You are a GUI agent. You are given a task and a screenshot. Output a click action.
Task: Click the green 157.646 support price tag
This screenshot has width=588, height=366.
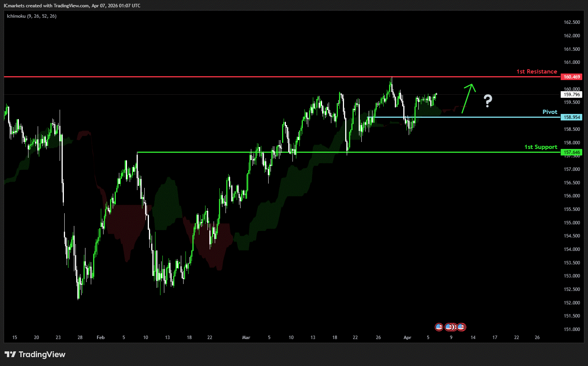click(571, 152)
